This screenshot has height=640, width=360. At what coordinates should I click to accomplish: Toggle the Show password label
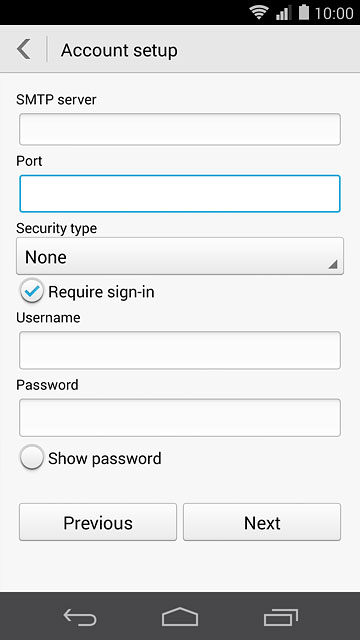[x=104, y=458]
